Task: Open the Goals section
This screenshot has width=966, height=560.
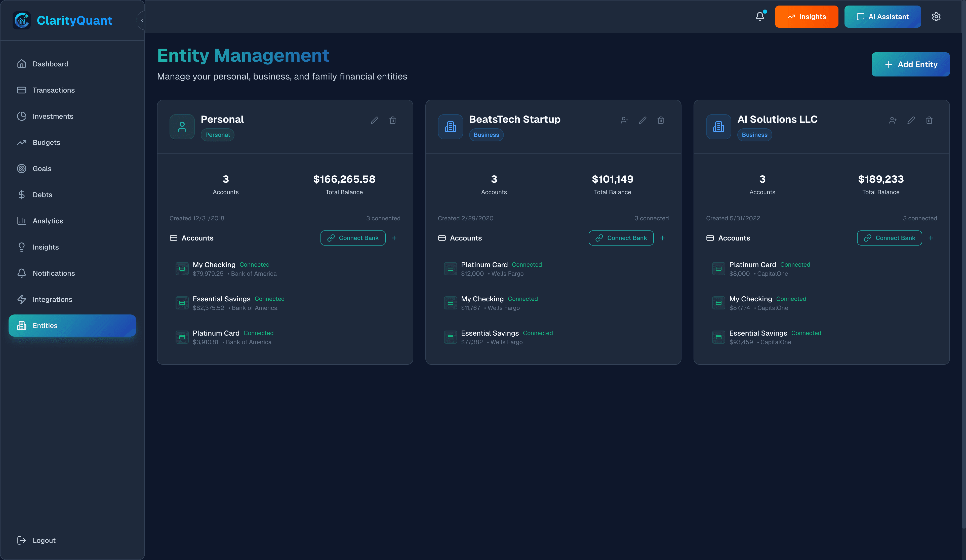Action: click(42, 168)
